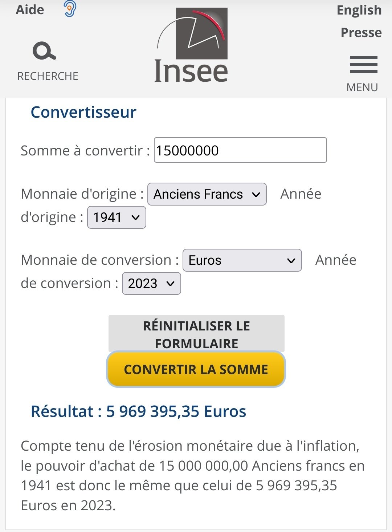This screenshot has width=392, height=532.
Task: Click the chevron on the 2023 selector
Action: 171,284
